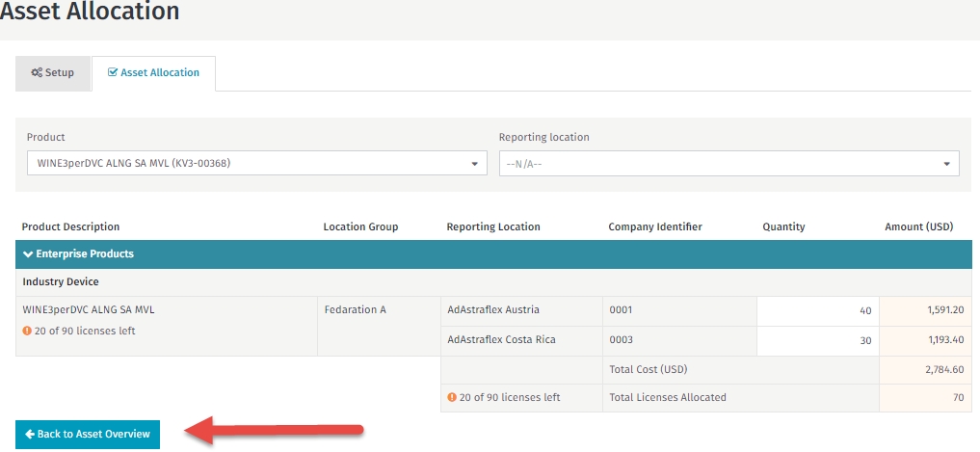Edit quantity for AdAstraflex Austria

[817, 310]
